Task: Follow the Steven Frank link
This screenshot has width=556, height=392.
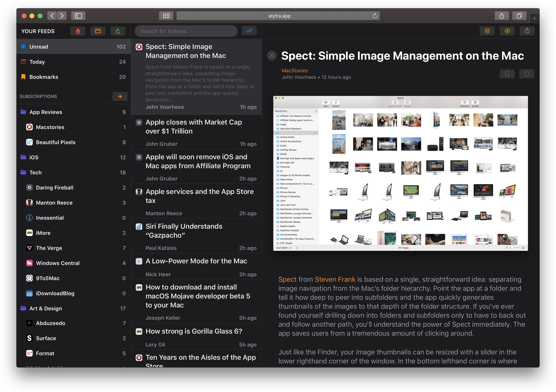Action: point(335,279)
